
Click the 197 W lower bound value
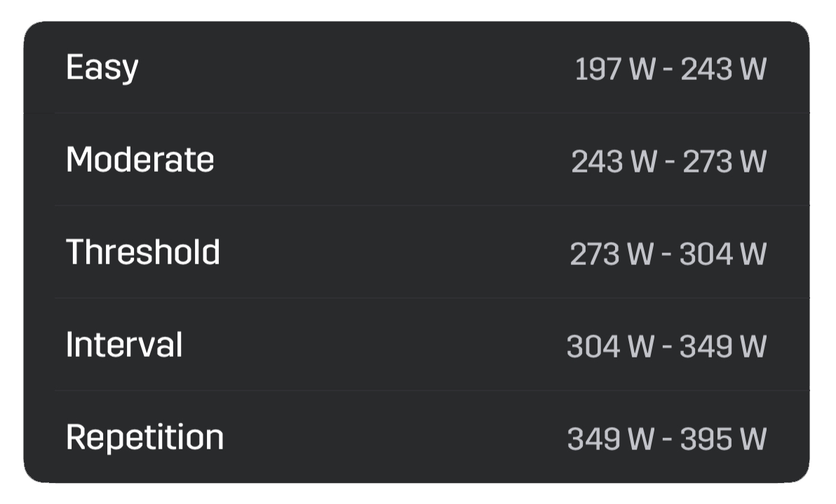click(615, 69)
